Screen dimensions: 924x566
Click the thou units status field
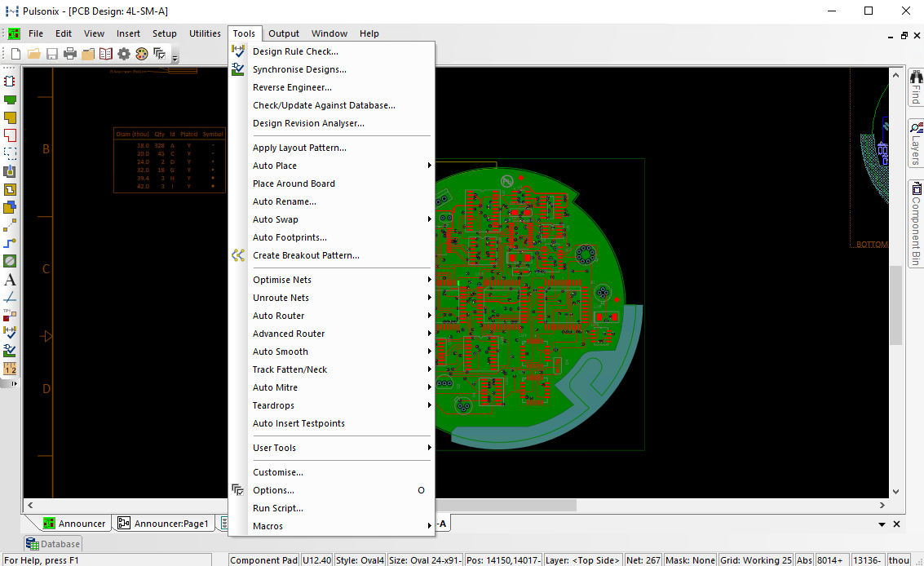coord(899,560)
